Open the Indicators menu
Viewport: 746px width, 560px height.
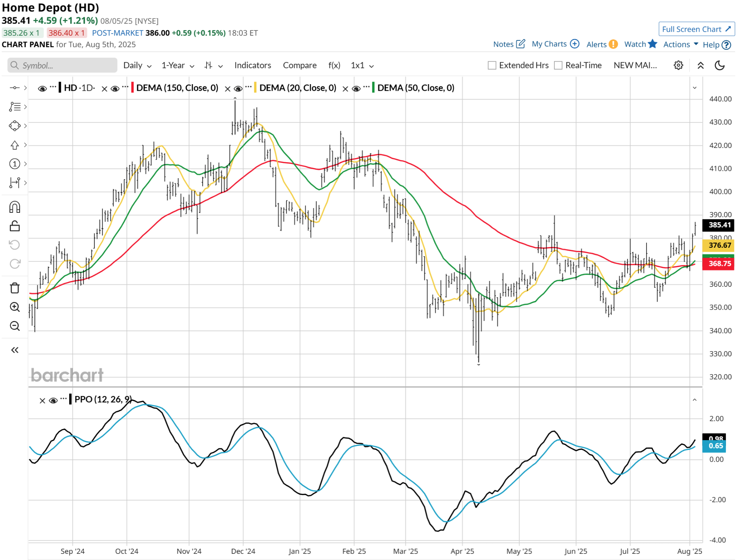tap(253, 66)
